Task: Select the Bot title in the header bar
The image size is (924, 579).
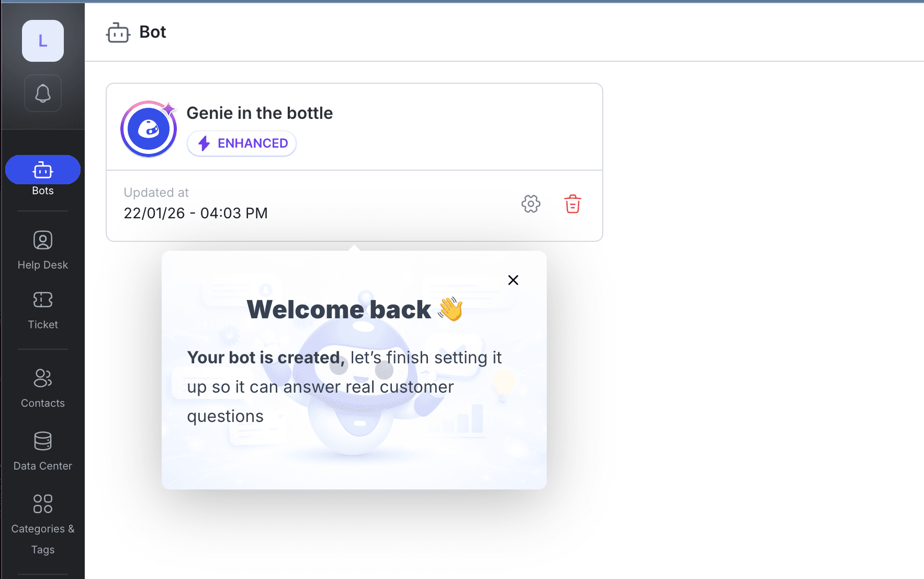Action: [152, 32]
